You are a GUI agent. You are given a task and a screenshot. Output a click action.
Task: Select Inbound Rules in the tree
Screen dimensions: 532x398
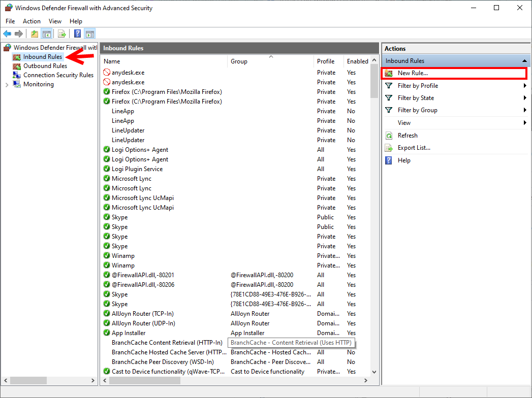point(43,57)
